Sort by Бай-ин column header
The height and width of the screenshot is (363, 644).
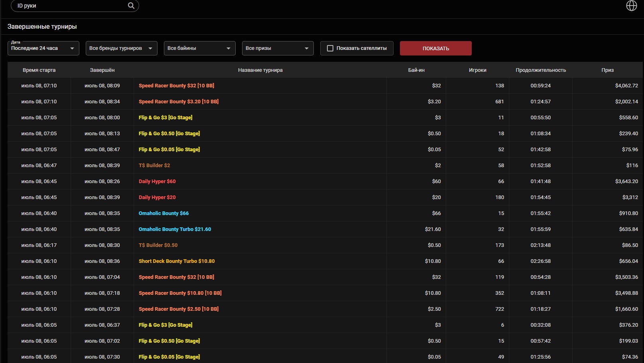point(416,70)
